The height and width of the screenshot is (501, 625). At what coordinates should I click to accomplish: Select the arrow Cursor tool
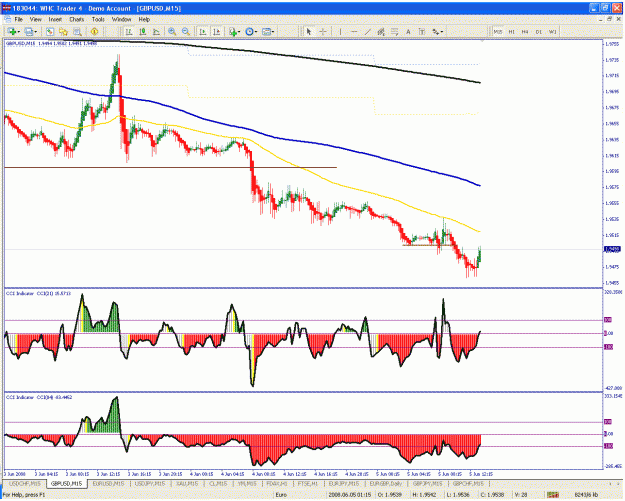309,31
